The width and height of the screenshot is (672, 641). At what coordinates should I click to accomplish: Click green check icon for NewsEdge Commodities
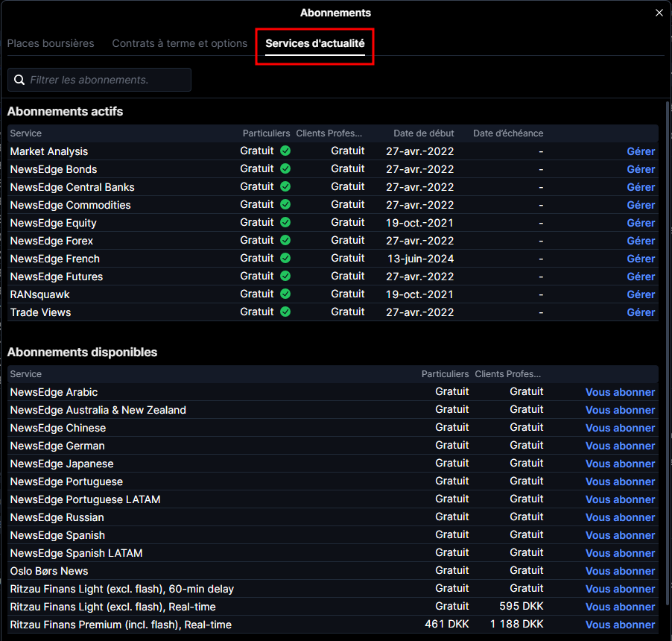(x=285, y=204)
